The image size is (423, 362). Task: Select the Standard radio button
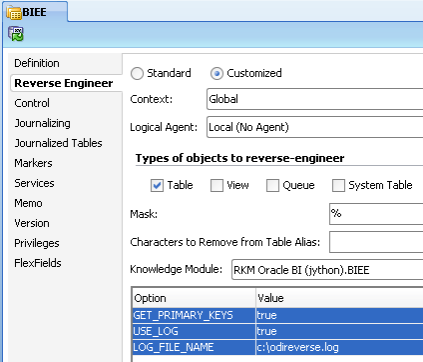(137, 73)
